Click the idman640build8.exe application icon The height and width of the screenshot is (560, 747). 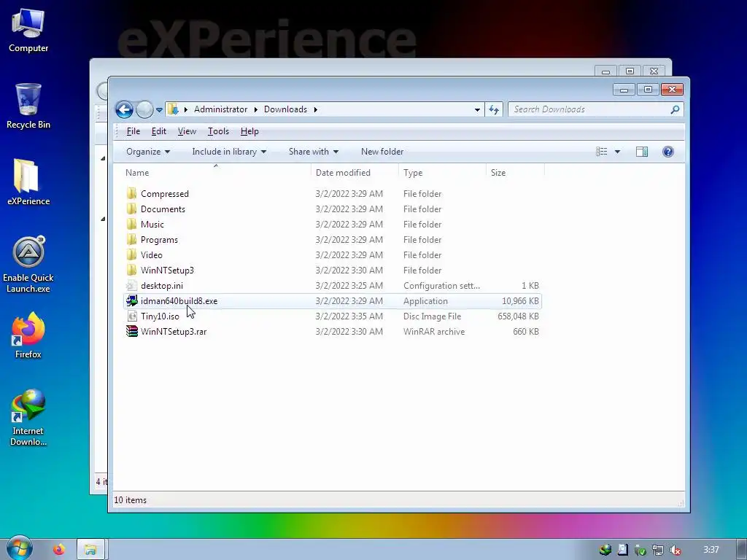click(131, 300)
